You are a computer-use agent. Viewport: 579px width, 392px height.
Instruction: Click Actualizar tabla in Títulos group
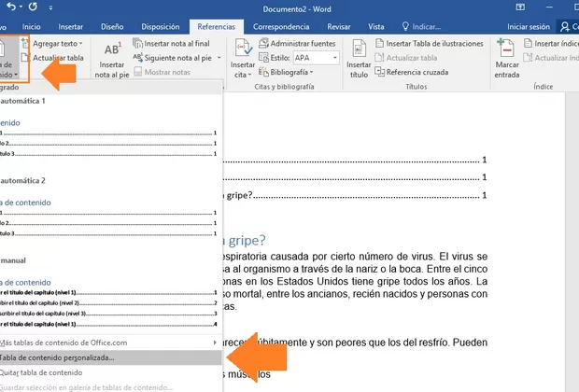(x=406, y=58)
